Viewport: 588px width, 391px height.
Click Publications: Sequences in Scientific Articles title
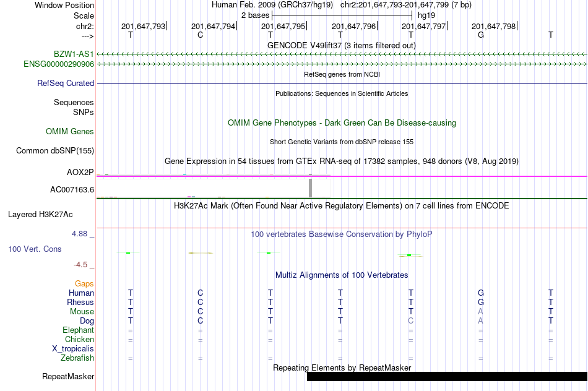point(342,93)
